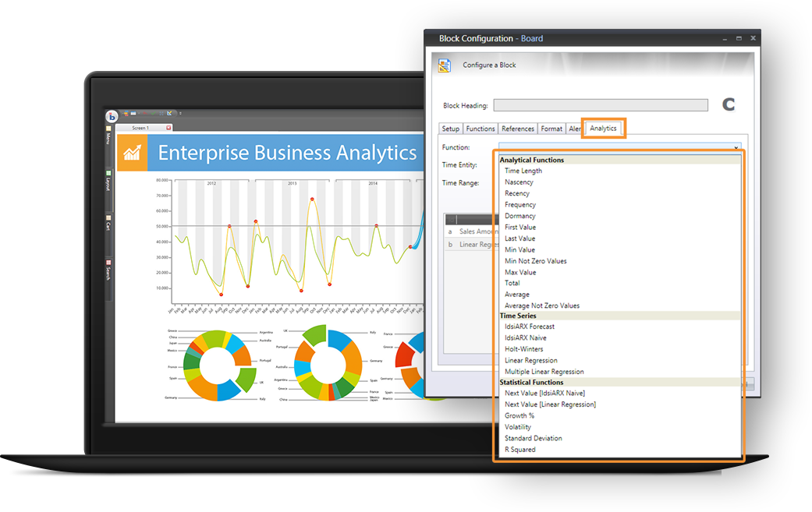The image size is (812, 512).
Task: Click the Configure a Block icon
Action: point(445,65)
